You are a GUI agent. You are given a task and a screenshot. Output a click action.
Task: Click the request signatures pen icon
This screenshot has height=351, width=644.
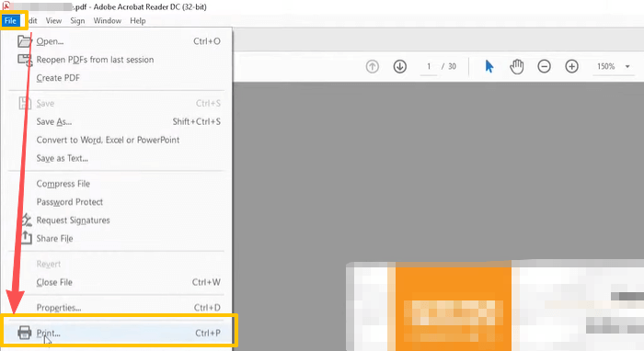27,220
